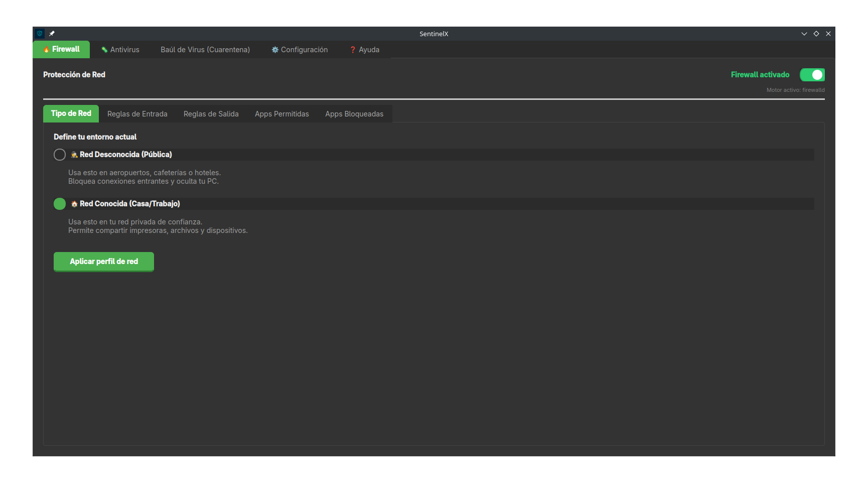Select the Tipo de Red subtab
The height and width of the screenshot is (495, 868).
(71, 113)
